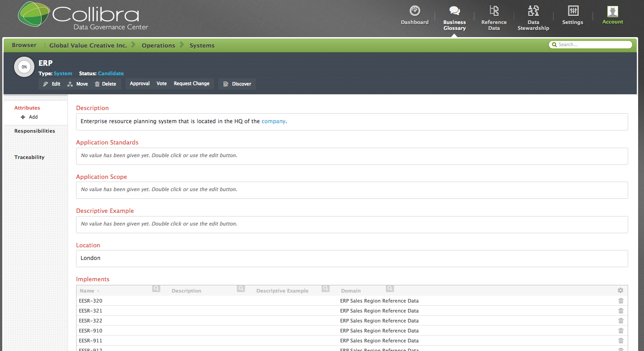The image size is (644, 351).
Task: Select the Responsibilities sidebar section
Action: (34, 131)
